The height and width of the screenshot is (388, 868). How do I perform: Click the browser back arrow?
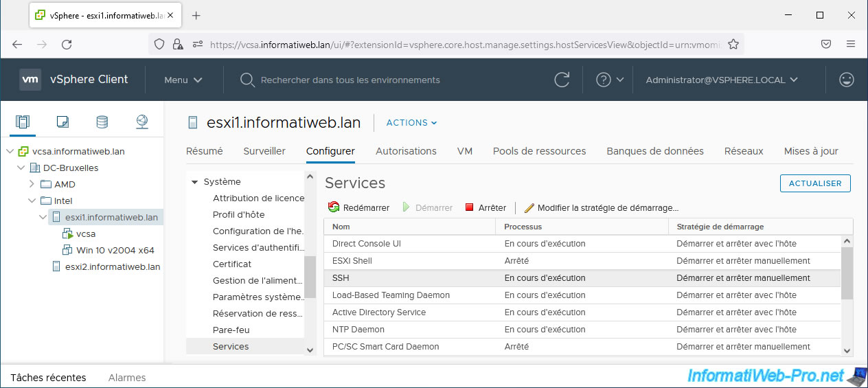tap(17, 44)
